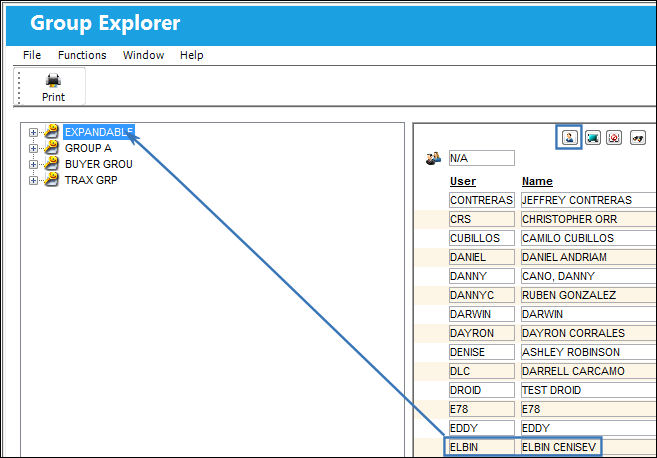Select user cell DROID
The height and width of the screenshot is (458, 657).
[481, 390]
